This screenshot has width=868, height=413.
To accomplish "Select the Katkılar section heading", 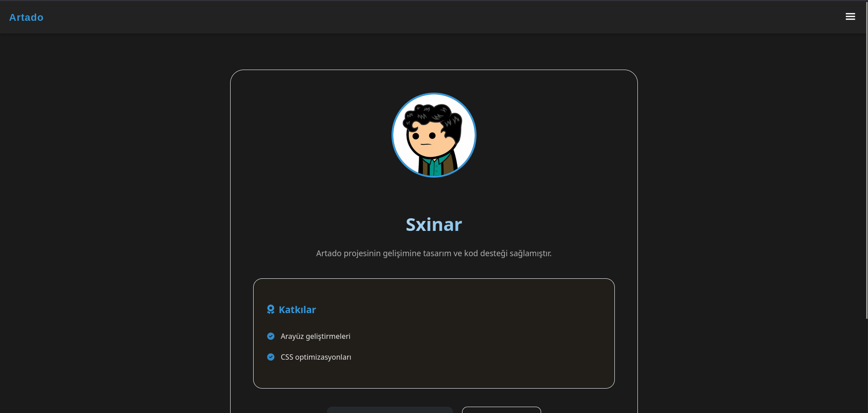I will tap(297, 310).
